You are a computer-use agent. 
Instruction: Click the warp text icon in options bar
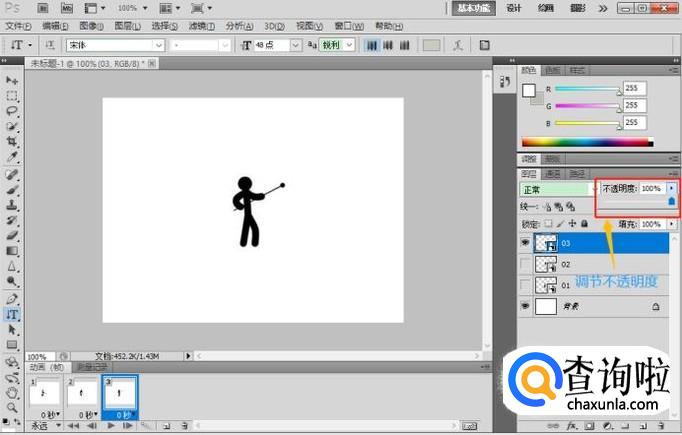(457, 45)
